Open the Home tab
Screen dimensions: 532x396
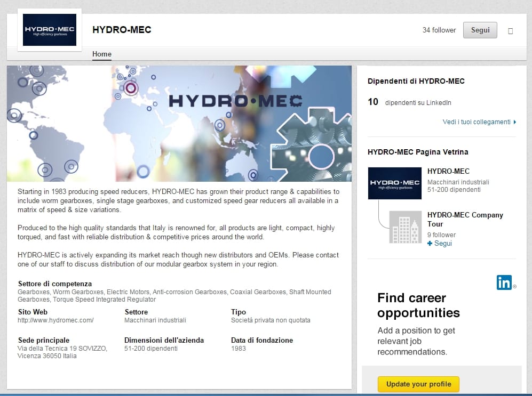102,54
